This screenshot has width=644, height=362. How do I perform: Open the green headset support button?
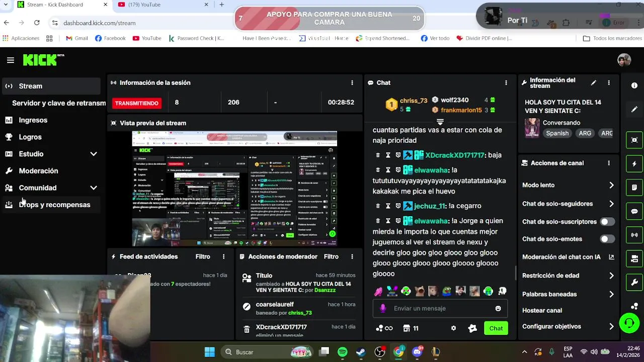pyautogui.click(x=629, y=323)
